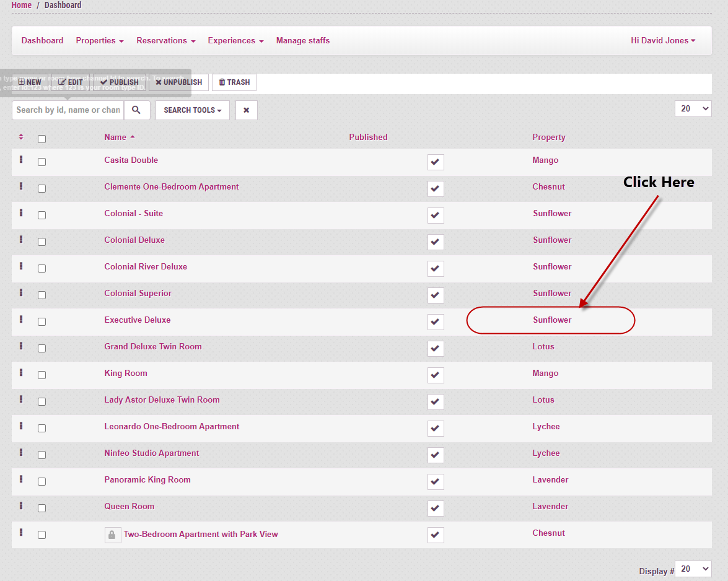This screenshot has height=581, width=728.
Task: Tick checkbox for Panoramic King Room
Action: pos(42,482)
